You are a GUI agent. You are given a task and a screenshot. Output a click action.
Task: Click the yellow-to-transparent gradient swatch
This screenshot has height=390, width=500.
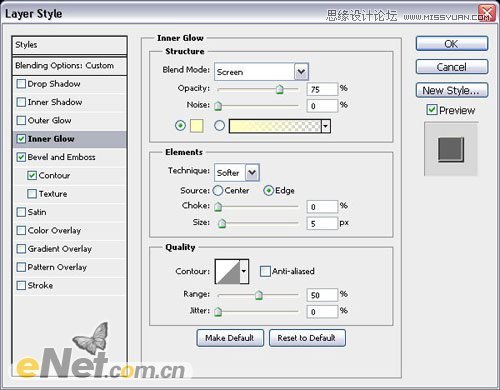275,126
